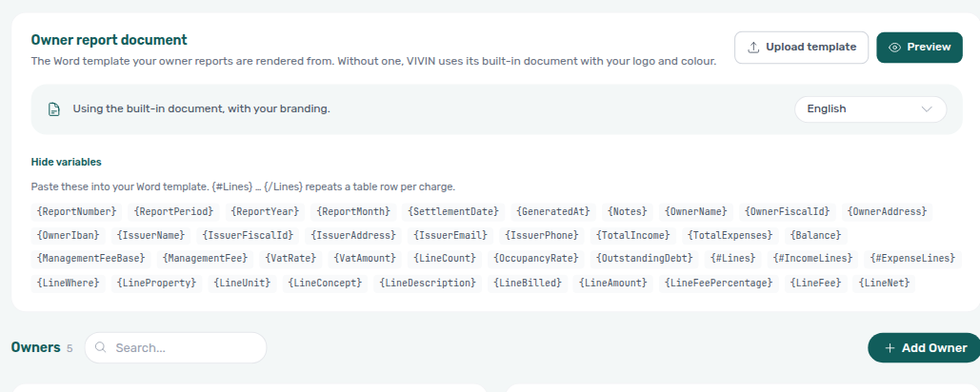Select the {ReportYear} variable chip
This screenshot has height=392, width=980.
coord(265,211)
